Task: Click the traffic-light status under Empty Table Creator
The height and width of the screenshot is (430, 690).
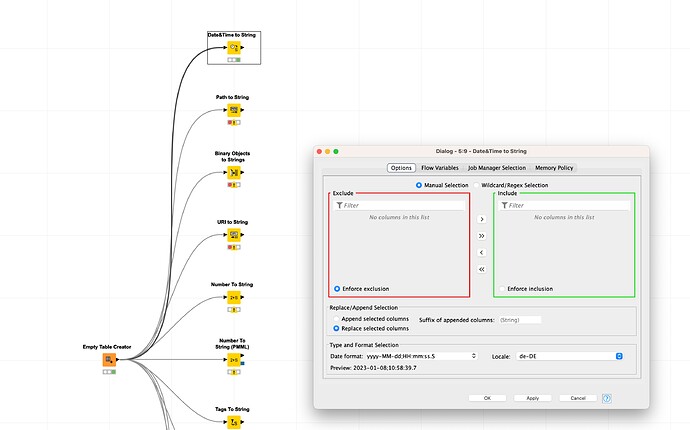Action: point(109,372)
